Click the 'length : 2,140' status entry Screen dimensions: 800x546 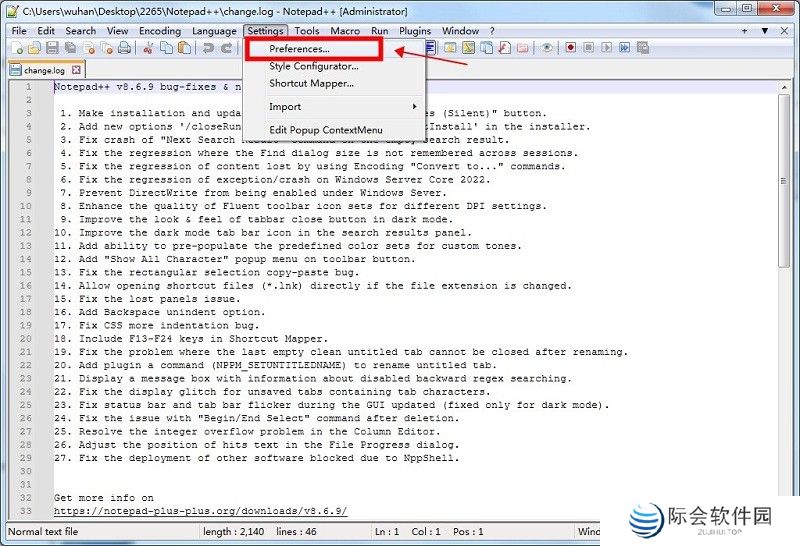(234, 532)
